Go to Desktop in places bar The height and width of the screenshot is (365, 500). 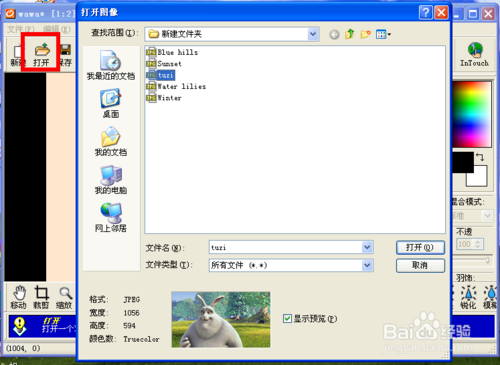(111, 103)
